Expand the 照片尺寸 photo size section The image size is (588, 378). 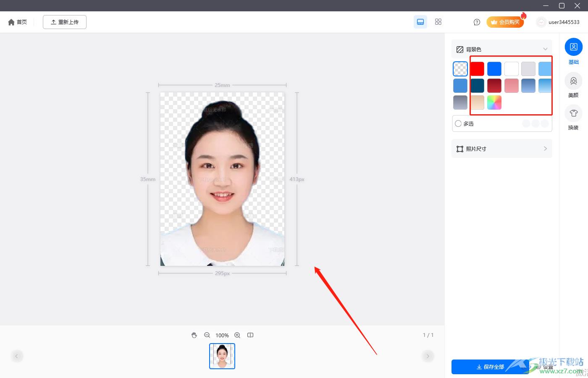click(502, 149)
